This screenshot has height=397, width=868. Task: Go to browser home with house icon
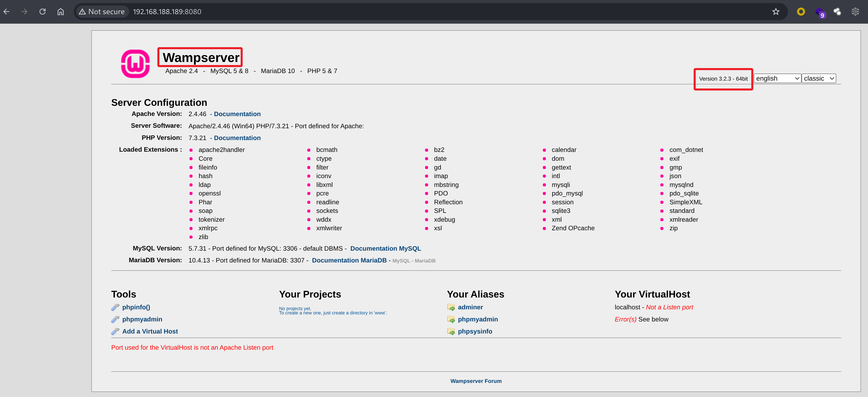[x=61, y=12]
